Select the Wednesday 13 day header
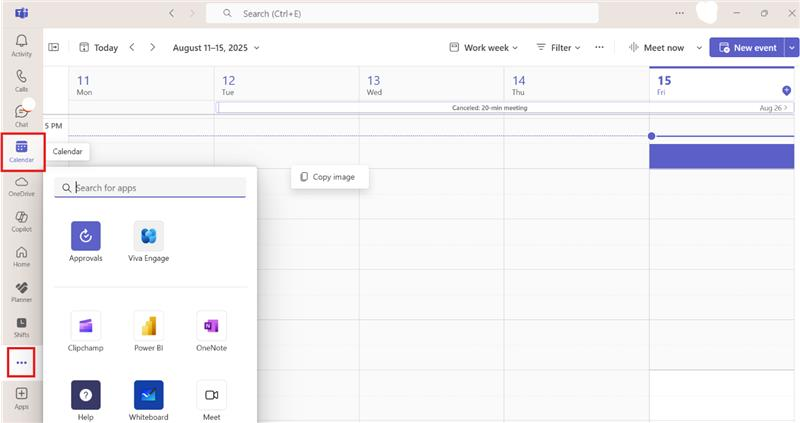This screenshot has width=800, height=423. pyautogui.click(x=432, y=84)
